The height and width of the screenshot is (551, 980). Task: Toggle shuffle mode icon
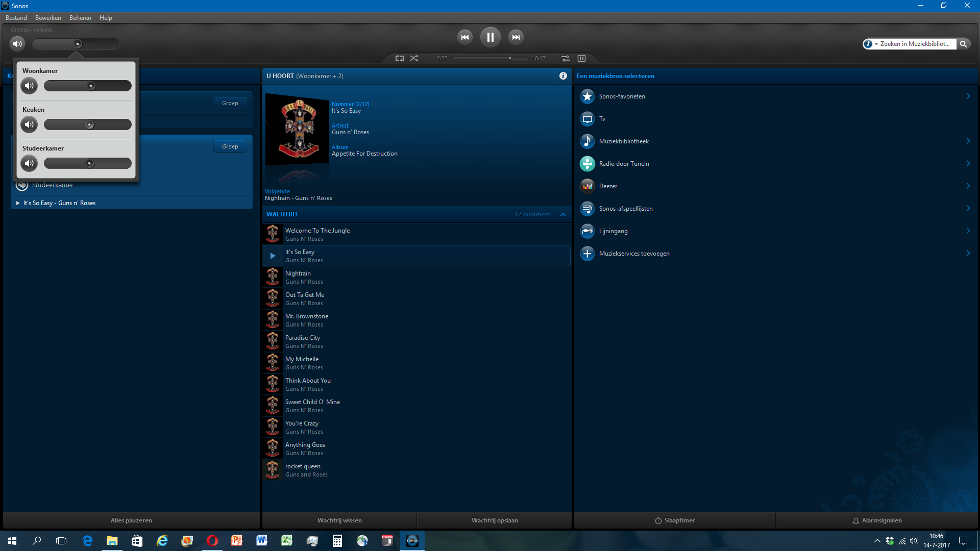(414, 58)
